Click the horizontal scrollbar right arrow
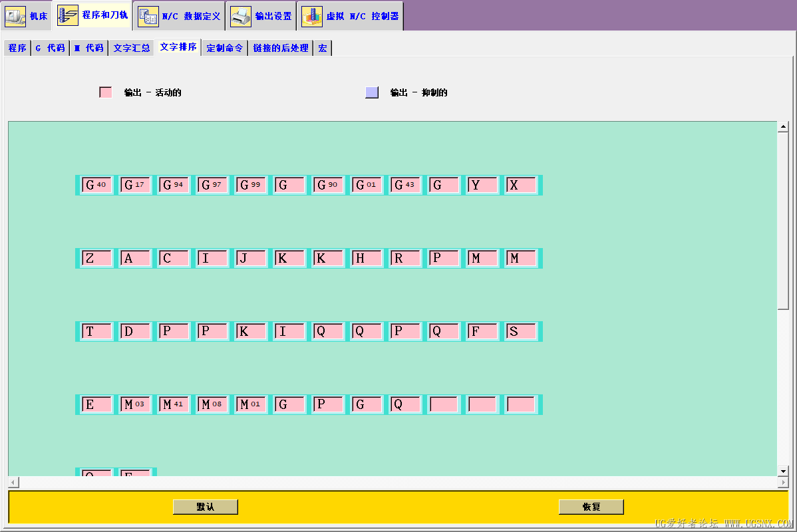This screenshot has height=532, width=797. pos(783,482)
